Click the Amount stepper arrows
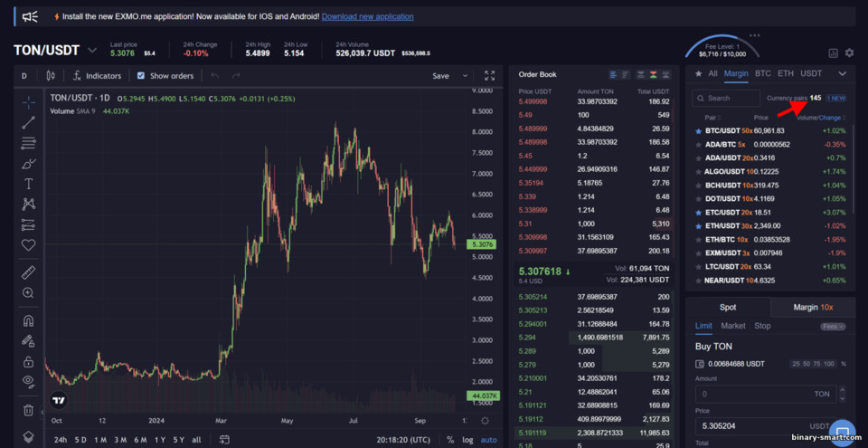 [843, 395]
